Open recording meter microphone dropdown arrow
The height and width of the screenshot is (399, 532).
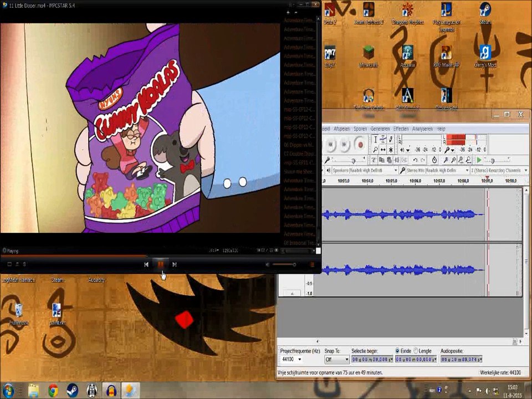click(452, 150)
